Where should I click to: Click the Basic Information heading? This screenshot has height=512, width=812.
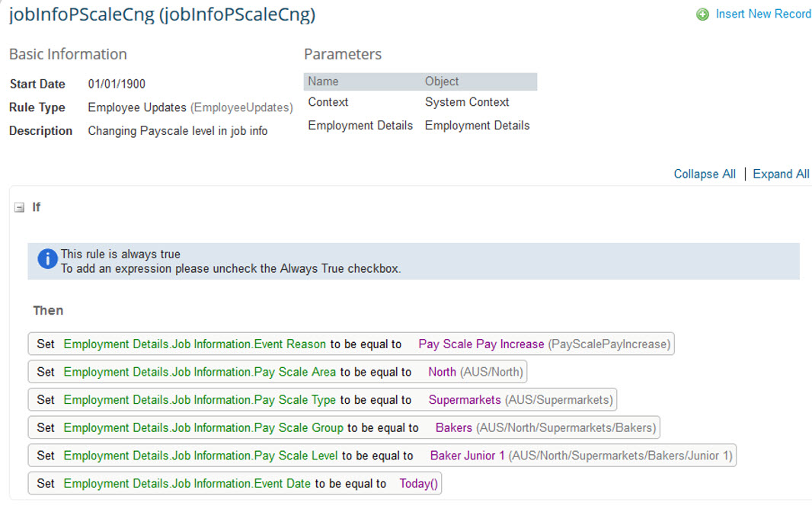click(68, 54)
